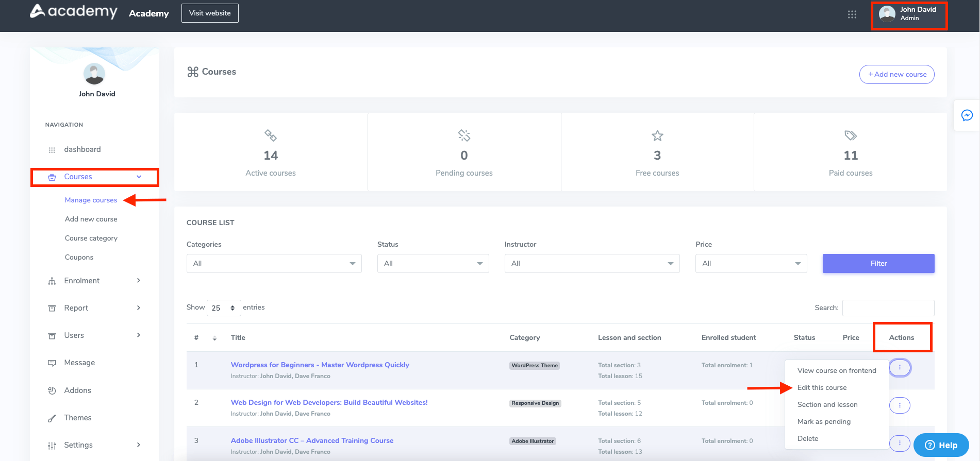The height and width of the screenshot is (461, 980).
Task: Click the Message icon in sidebar
Action: click(x=52, y=363)
